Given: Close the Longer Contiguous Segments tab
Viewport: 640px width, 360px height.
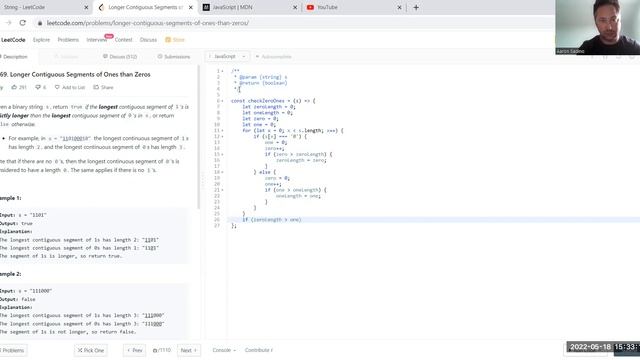Looking at the screenshot, I should click(191, 7).
